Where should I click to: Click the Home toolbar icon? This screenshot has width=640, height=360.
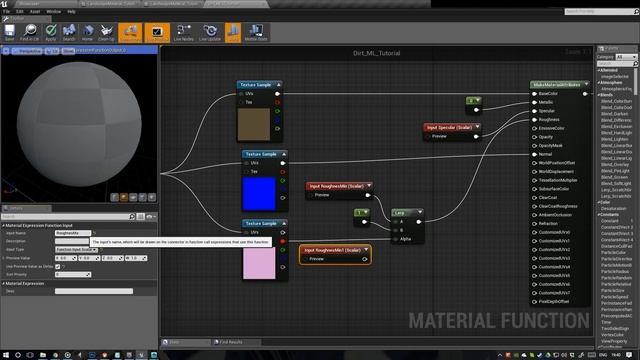87,33
